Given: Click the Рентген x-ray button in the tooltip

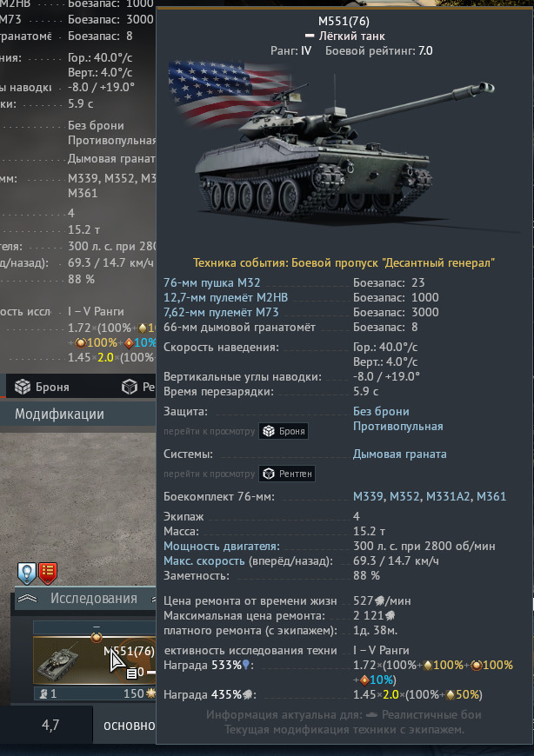Looking at the screenshot, I should pos(287,474).
